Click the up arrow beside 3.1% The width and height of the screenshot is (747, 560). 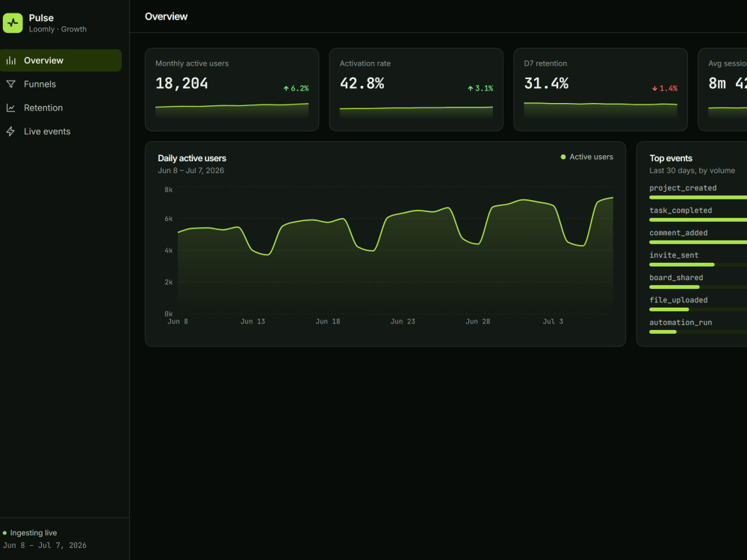(x=470, y=89)
